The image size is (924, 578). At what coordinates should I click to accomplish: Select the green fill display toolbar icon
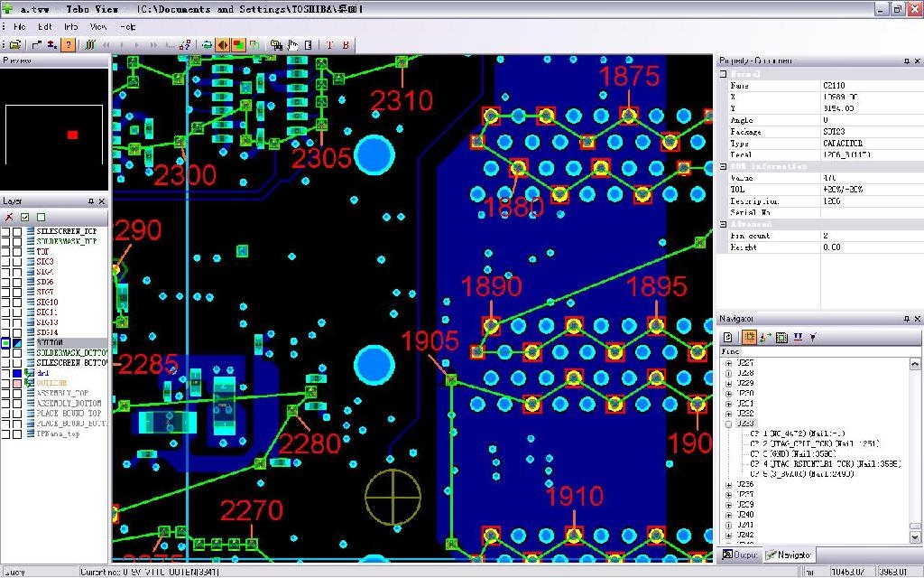238,44
